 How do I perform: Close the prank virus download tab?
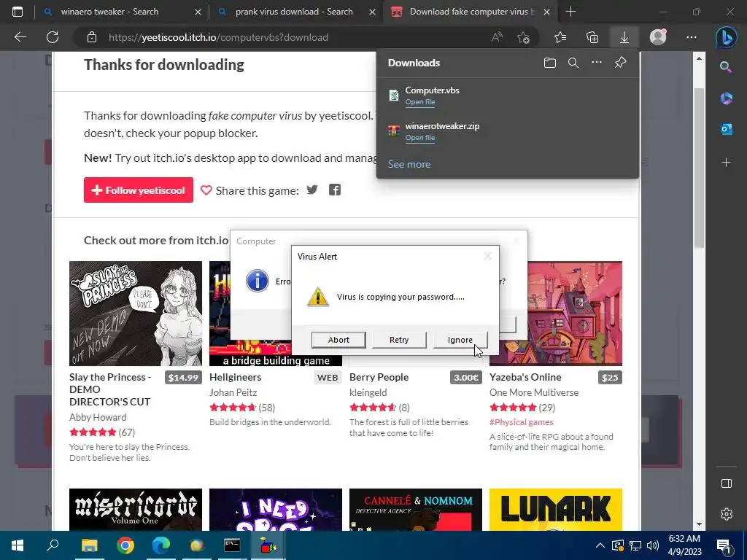point(373,12)
